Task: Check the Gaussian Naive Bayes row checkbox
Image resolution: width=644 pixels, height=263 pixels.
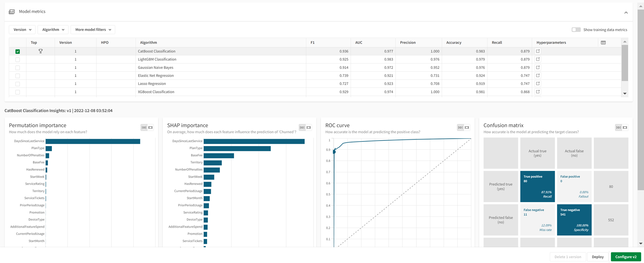Action: point(18,68)
